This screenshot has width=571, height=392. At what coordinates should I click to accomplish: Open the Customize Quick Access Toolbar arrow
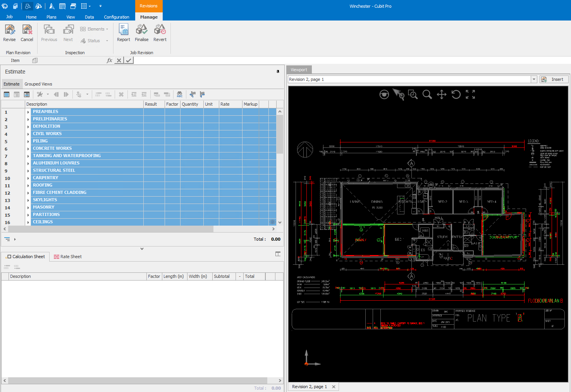(x=100, y=6)
